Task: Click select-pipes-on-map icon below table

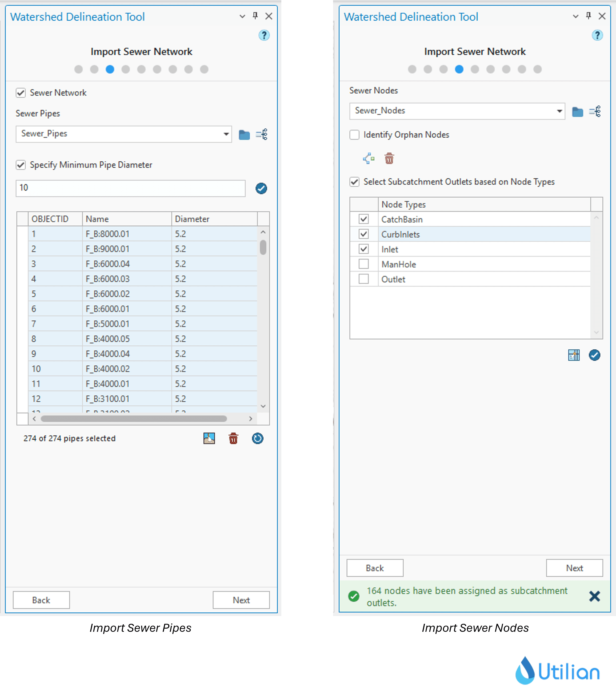Action: point(209,438)
